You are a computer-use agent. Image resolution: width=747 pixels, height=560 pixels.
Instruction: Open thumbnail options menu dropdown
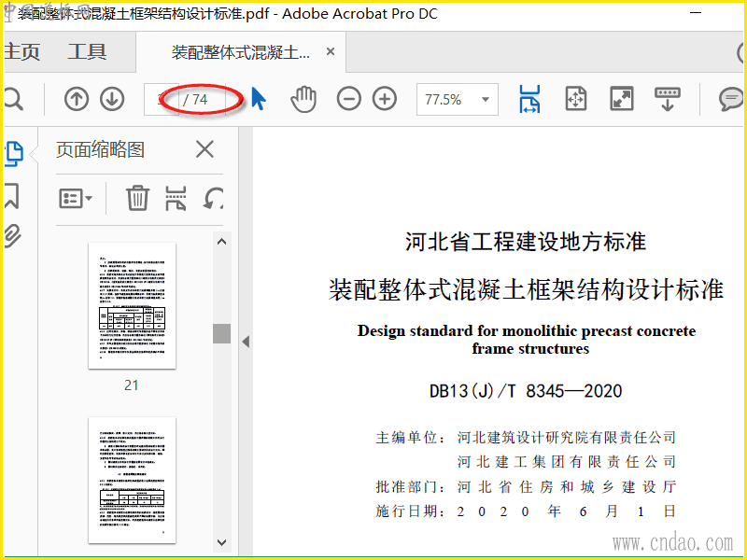click(x=76, y=198)
